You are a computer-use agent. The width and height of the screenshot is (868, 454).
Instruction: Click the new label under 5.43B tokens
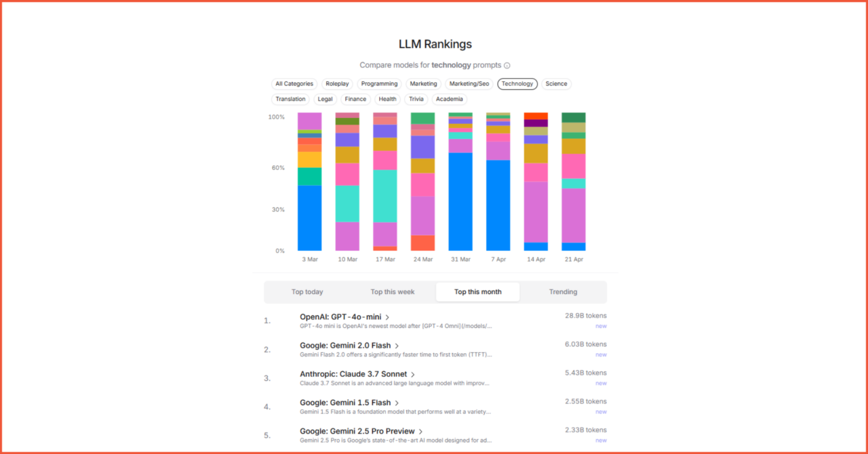601,383
